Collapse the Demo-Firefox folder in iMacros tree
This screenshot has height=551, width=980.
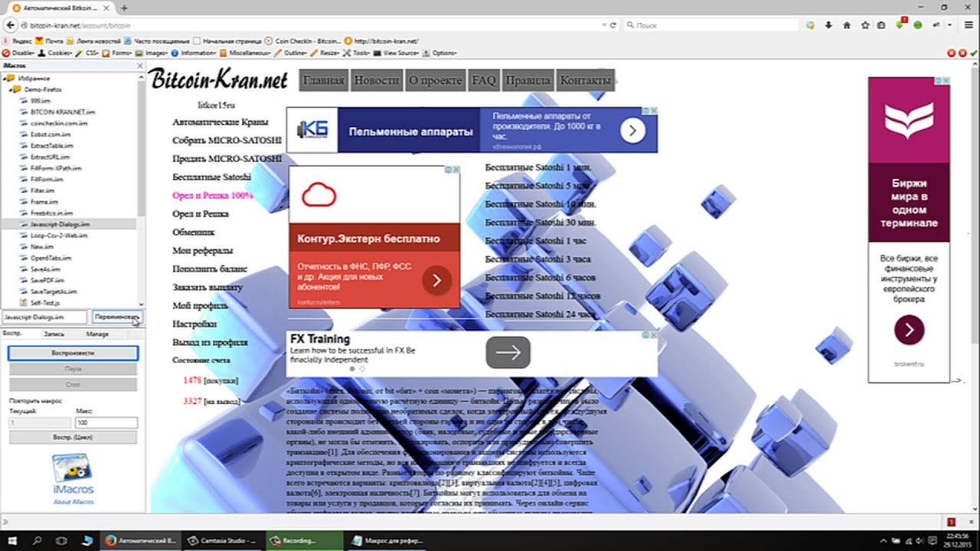[x=9, y=90]
